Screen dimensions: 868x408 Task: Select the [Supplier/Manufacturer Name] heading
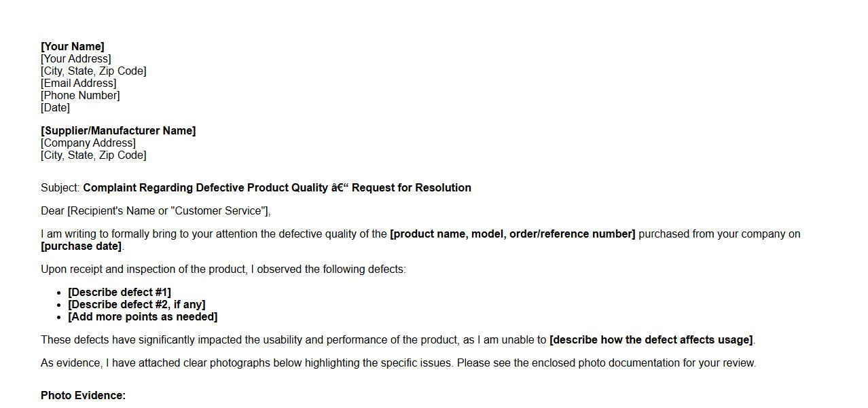[118, 130]
